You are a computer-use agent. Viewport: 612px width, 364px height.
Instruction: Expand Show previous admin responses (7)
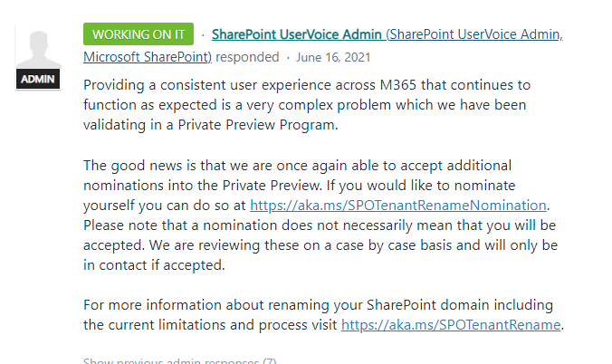[180, 361]
